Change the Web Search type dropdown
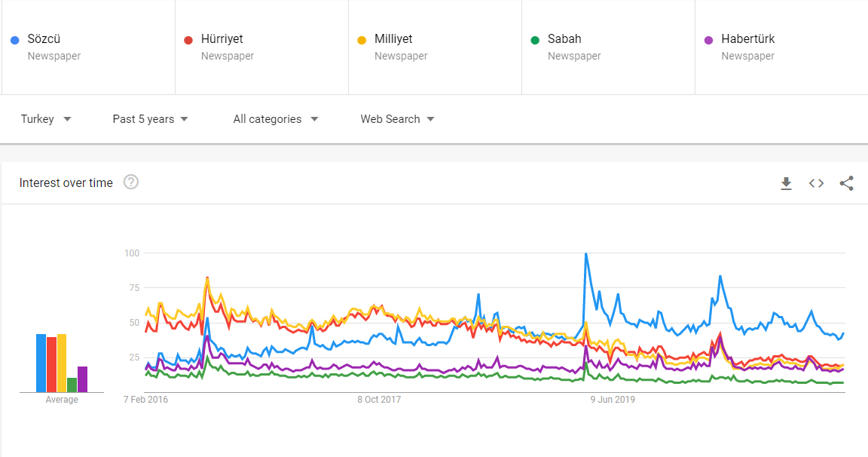 [397, 119]
